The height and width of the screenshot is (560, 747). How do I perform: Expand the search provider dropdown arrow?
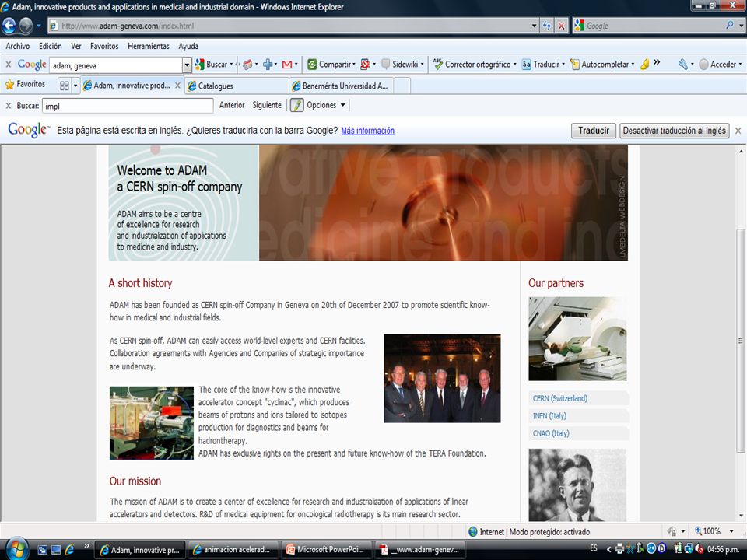[742, 26]
